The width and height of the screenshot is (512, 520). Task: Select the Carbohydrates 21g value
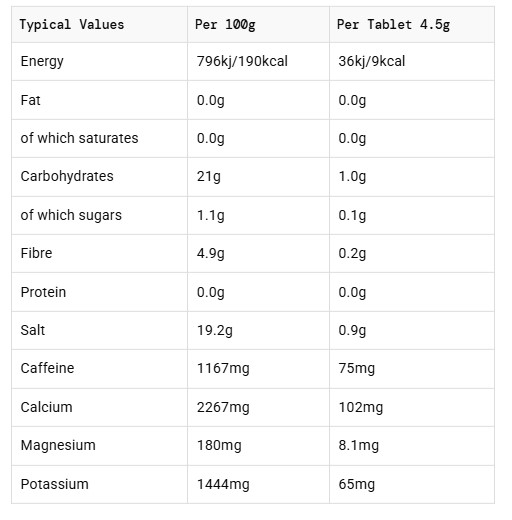(209, 177)
